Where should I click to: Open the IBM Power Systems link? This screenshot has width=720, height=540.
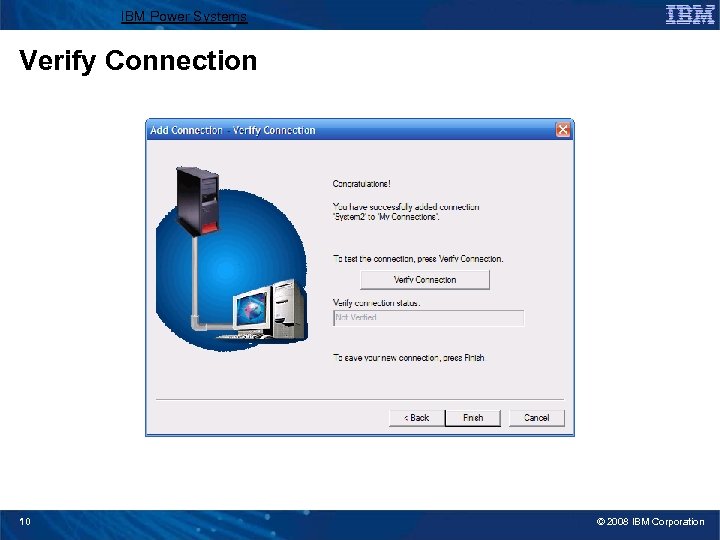pos(184,17)
